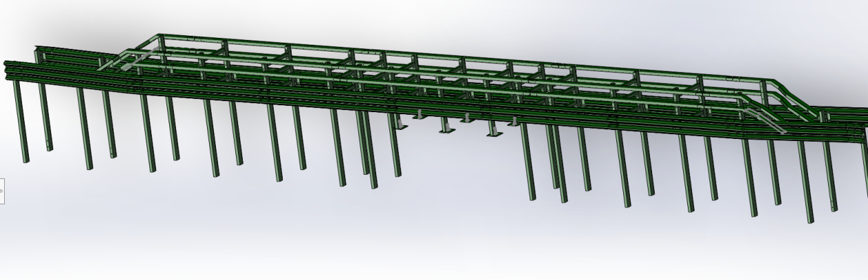Select the paired legs right of the gap
This screenshot has width=868, height=280.
[x=558, y=162]
